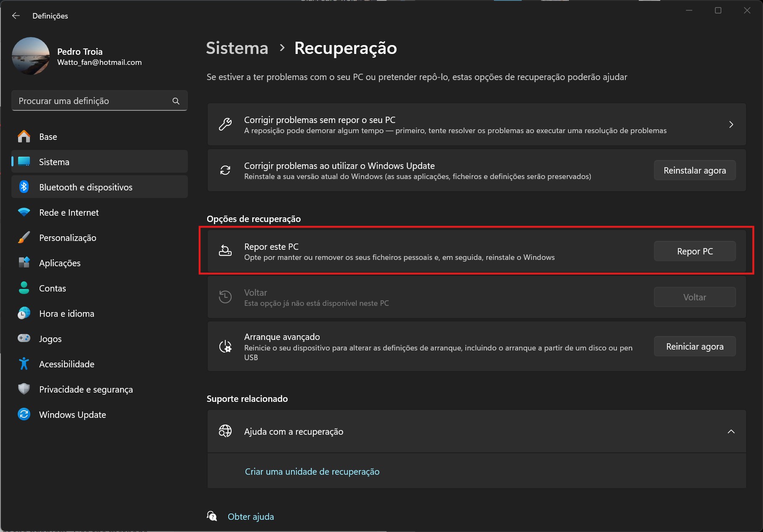Screen dimensions: 763x532
Task: Click the Contas person icon
Action: (24, 288)
